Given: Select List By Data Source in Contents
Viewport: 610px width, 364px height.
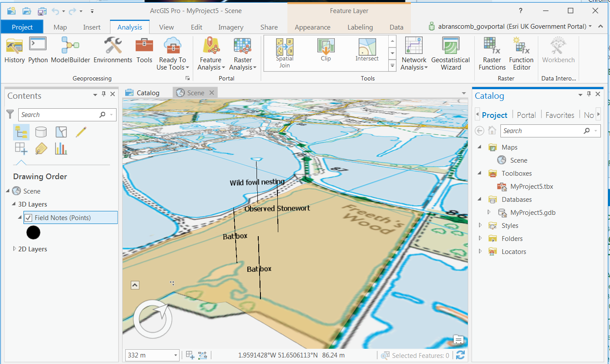Looking at the screenshot, I should click(41, 132).
